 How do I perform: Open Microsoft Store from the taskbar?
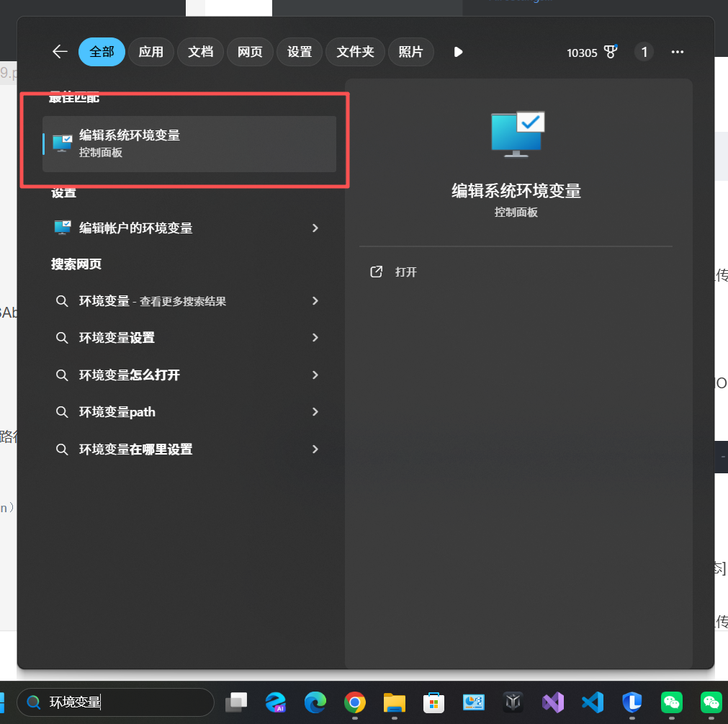click(433, 702)
